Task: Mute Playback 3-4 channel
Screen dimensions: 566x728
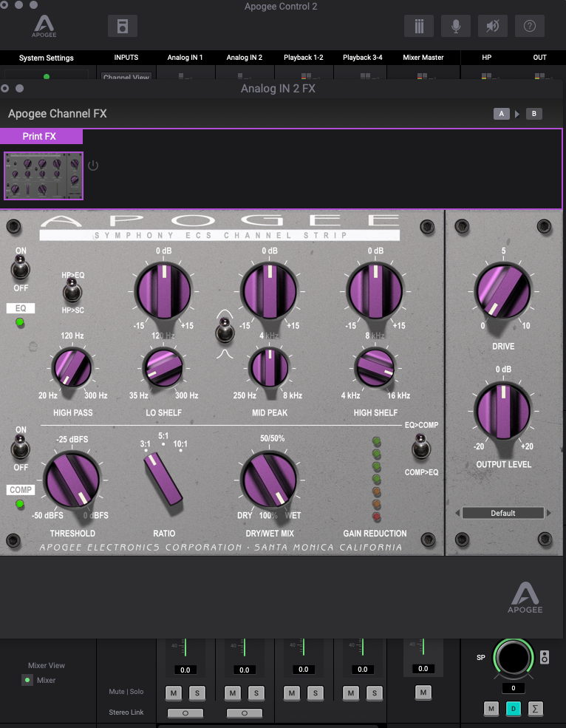Action: 350,693
